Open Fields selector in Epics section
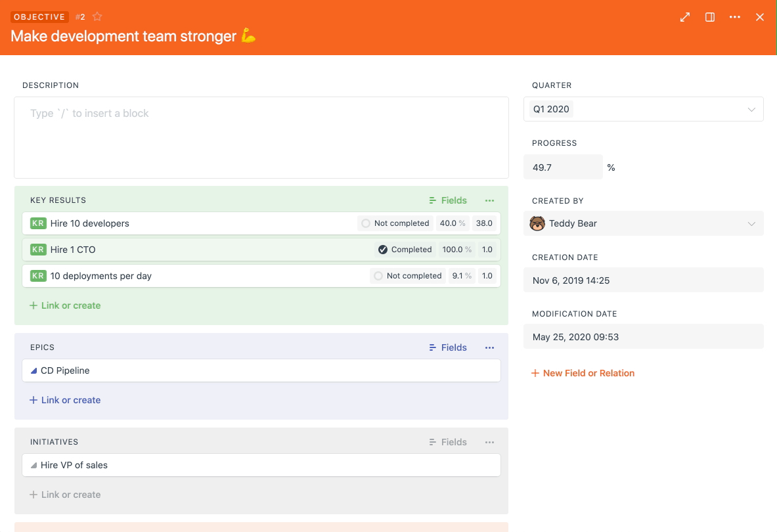 [x=447, y=347]
